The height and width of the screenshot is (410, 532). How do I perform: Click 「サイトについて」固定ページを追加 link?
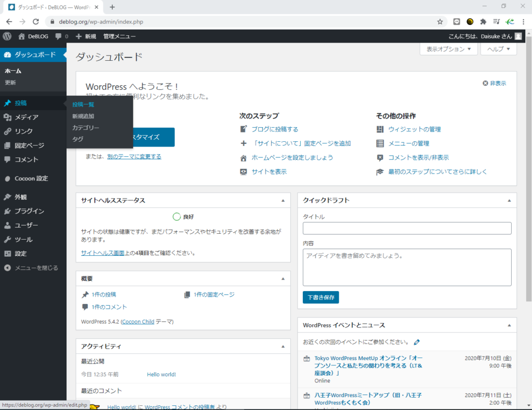tap(301, 143)
